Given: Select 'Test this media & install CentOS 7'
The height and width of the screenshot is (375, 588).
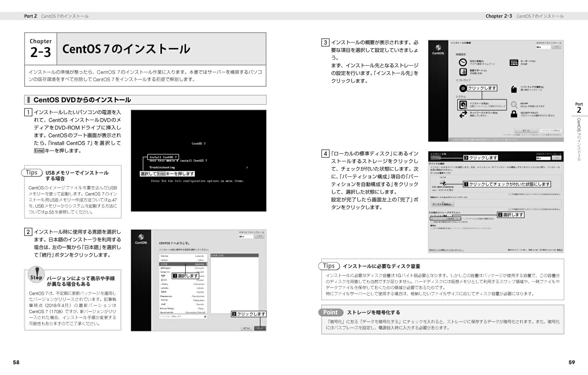Looking at the screenshot, I should (178, 160).
